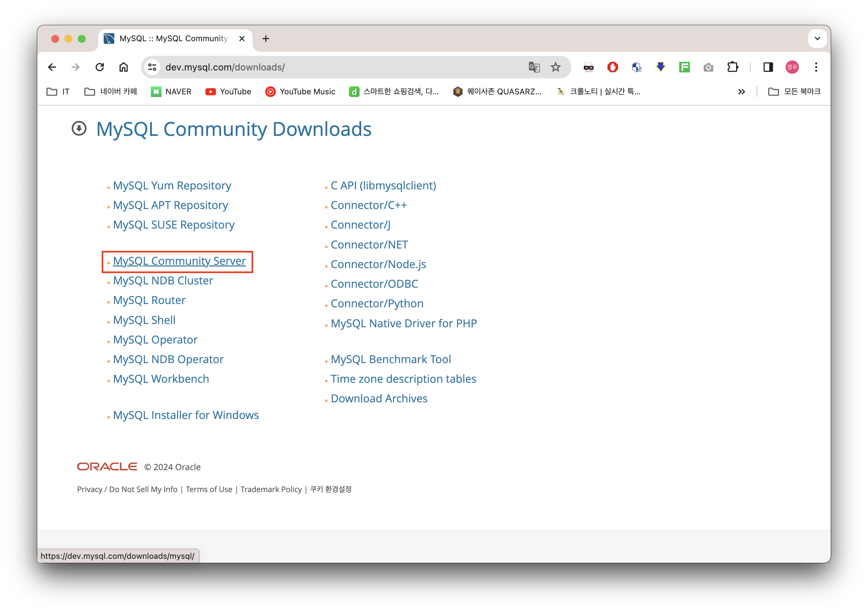Expand the tab search dropdown arrow
This screenshot has height=612, width=868.
[x=817, y=39]
